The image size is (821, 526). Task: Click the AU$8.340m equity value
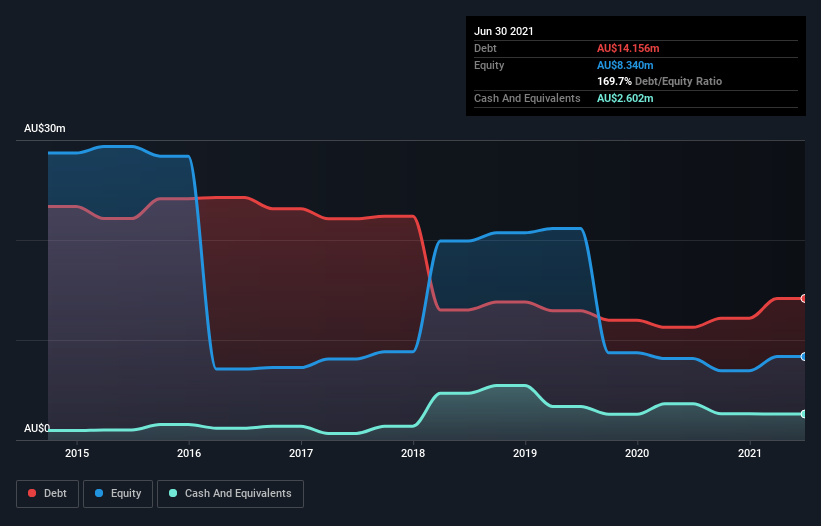[x=625, y=65]
